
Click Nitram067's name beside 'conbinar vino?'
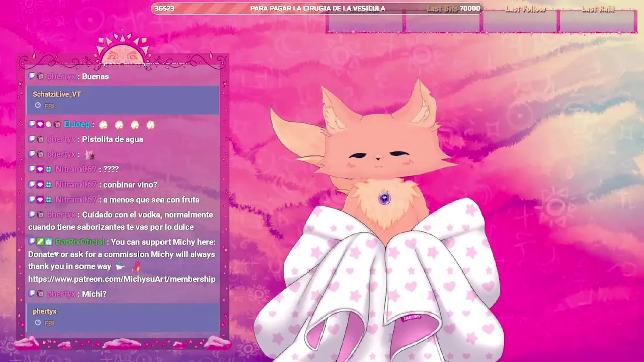[x=76, y=185]
